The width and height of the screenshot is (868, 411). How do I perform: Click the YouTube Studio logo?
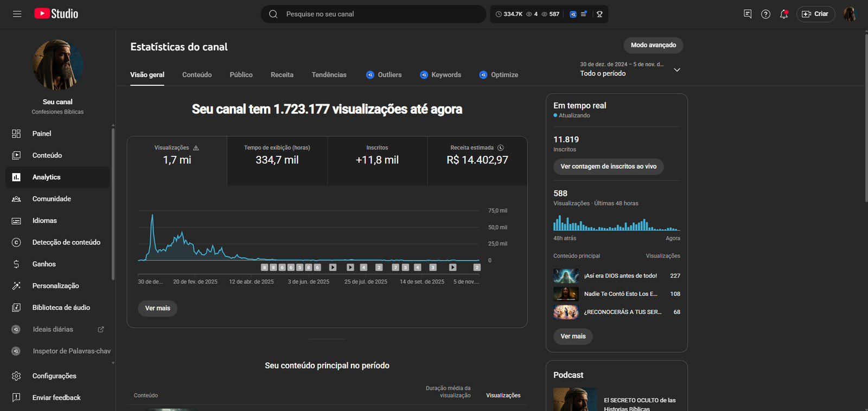pyautogui.click(x=56, y=14)
